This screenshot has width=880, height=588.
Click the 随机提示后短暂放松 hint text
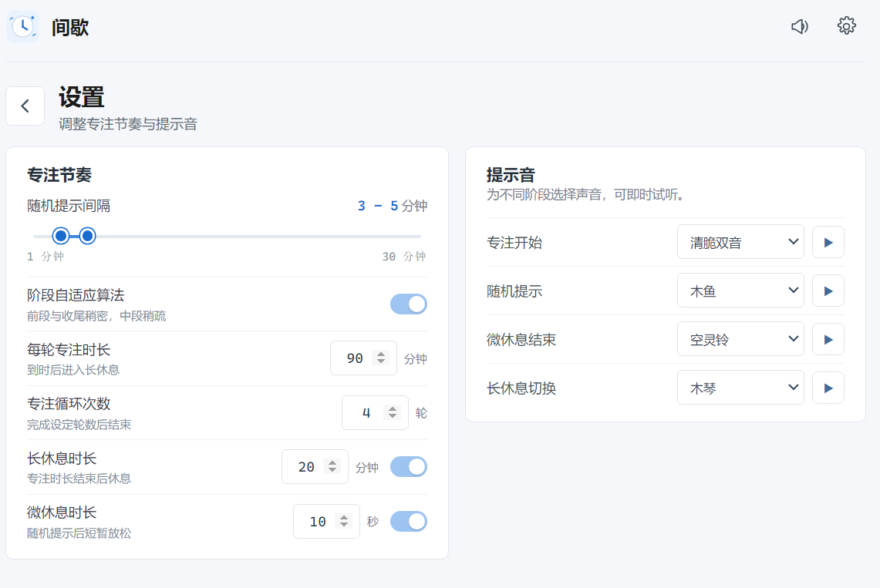click(x=79, y=533)
